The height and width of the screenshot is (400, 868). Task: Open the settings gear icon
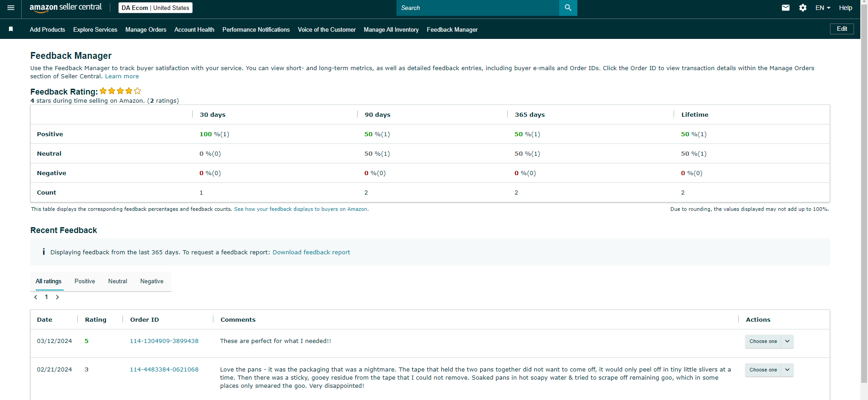[803, 8]
